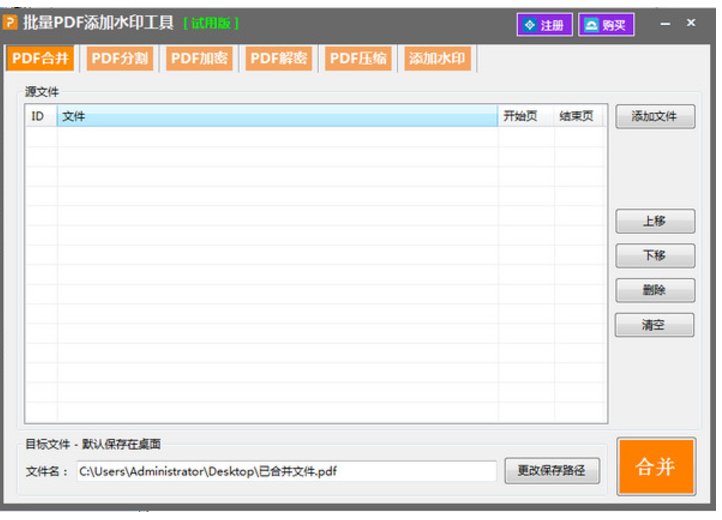This screenshot has width=722, height=520.
Task: Switch to the PDF合并 tab
Action: tap(40, 58)
